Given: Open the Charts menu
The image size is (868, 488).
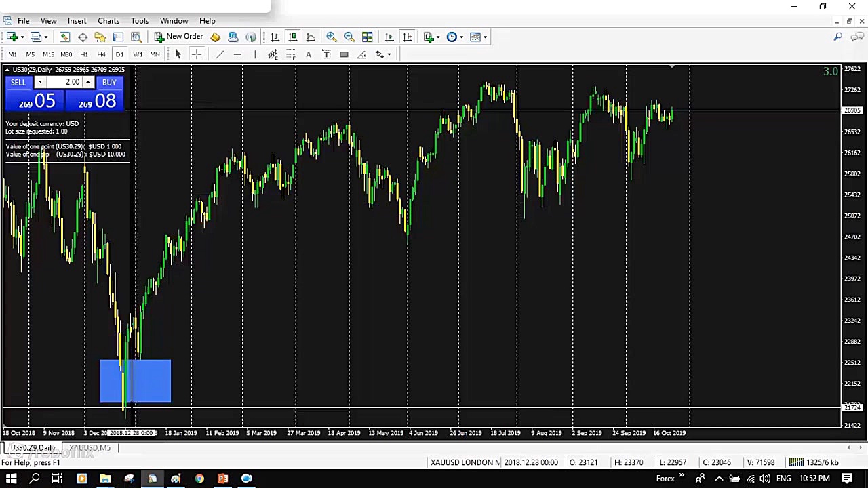Looking at the screenshot, I should pos(108,21).
